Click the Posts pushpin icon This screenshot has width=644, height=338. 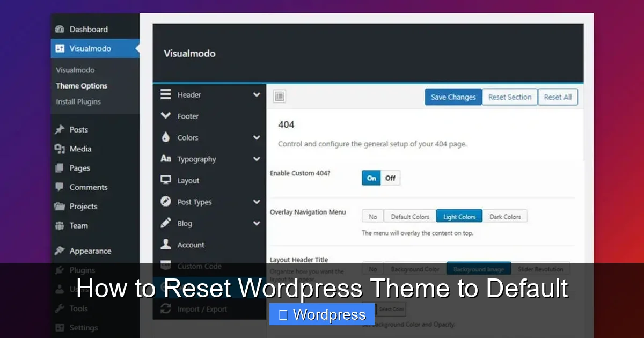60,130
